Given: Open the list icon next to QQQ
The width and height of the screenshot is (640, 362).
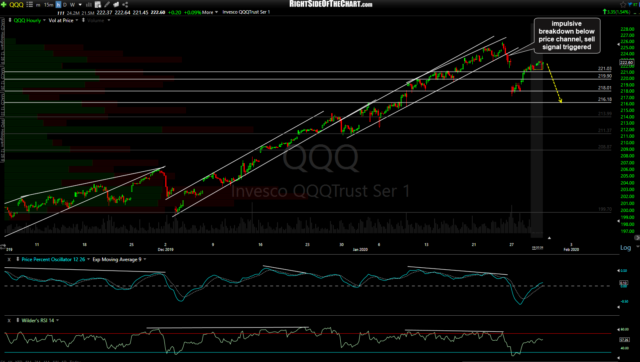Looking at the screenshot, I should pyautogui.click(x=29, y=4).
